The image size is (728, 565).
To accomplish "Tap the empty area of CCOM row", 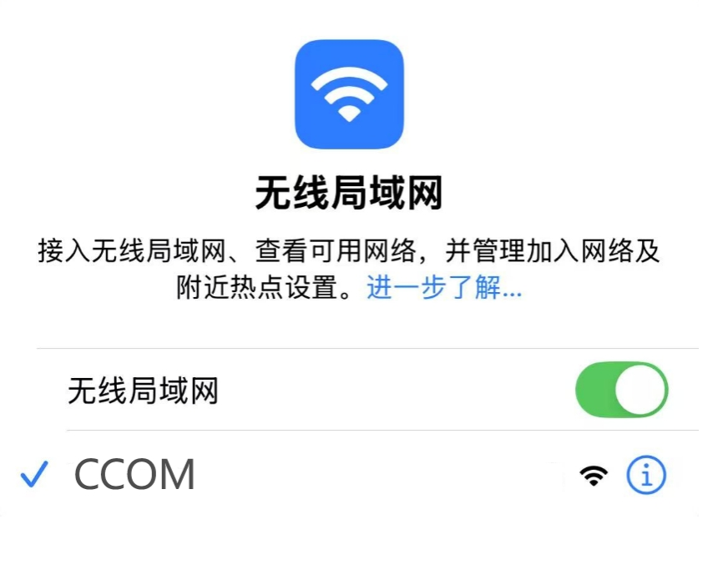I will [386, 475].
